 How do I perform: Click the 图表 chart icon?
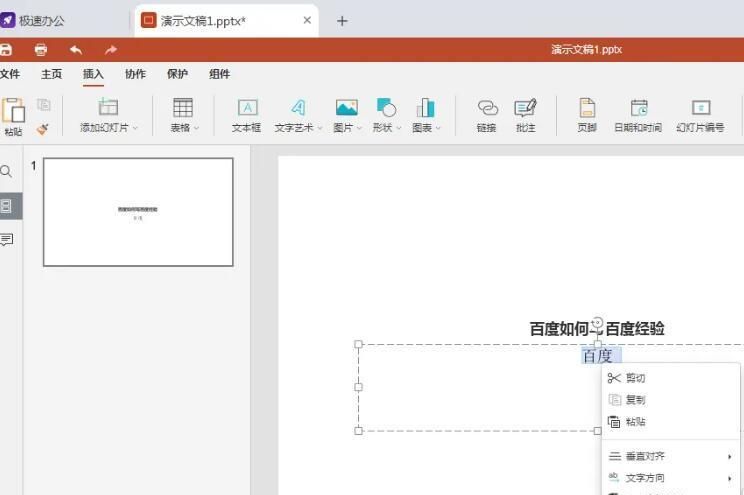(425, 108)
